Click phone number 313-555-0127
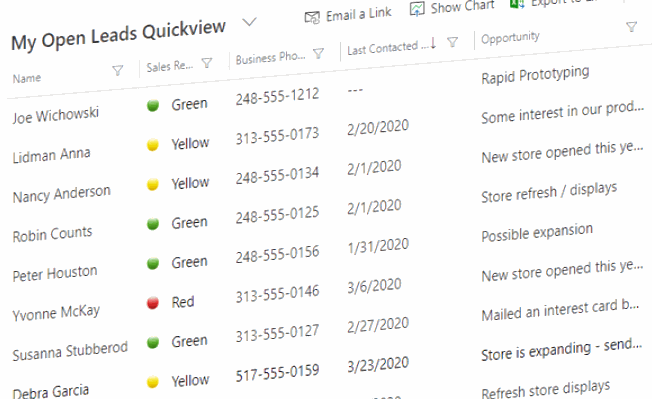This screenshot has width=652, height=399. pos(277,333)
